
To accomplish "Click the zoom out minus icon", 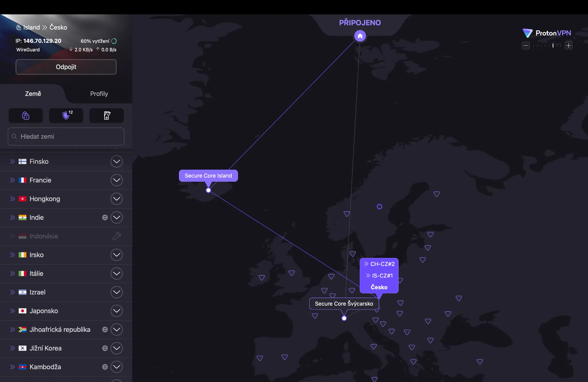I will [x=526, y=45].
